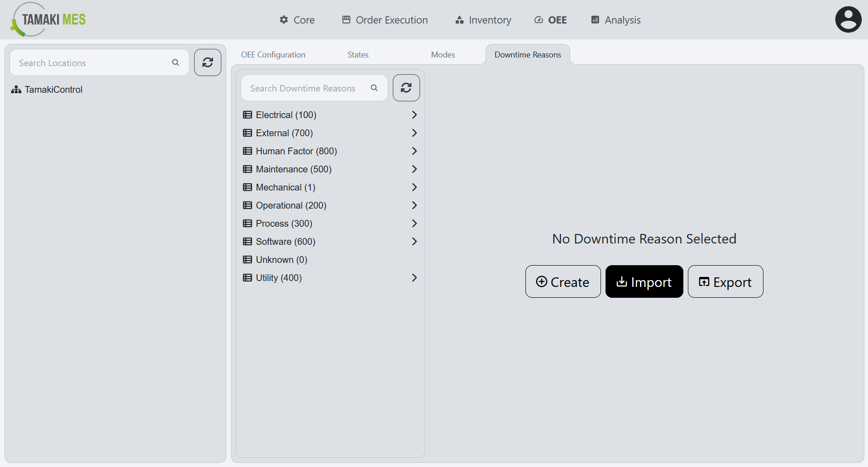Click the user account avatar icon
Screen dimensions: 868x467
click(848, 19)
